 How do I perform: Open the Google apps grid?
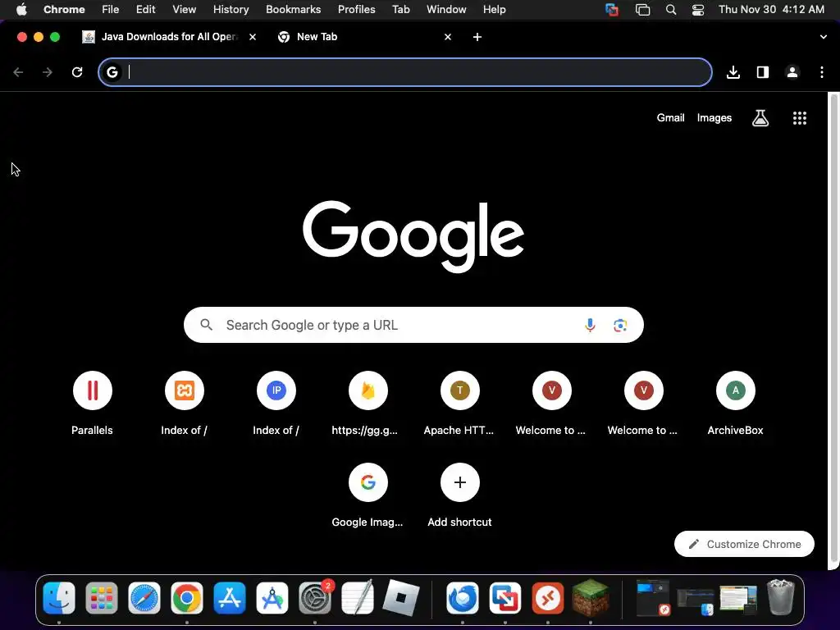click(800, 118)
